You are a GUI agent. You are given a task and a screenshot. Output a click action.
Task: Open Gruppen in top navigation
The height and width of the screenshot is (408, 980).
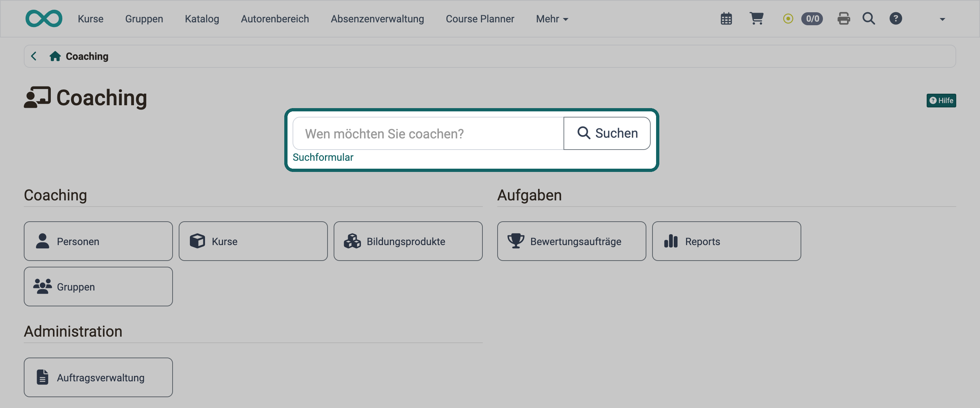tap(144, 19)
